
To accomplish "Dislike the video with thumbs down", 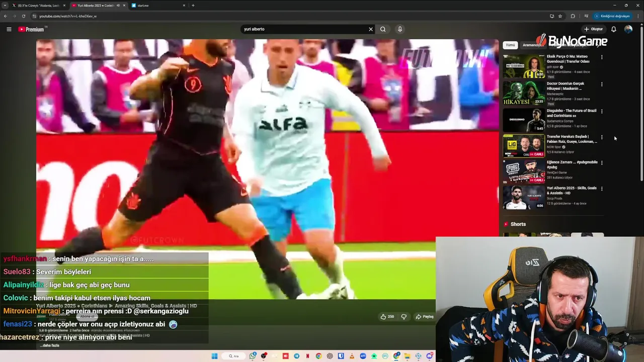I will (x=404, y=317).
